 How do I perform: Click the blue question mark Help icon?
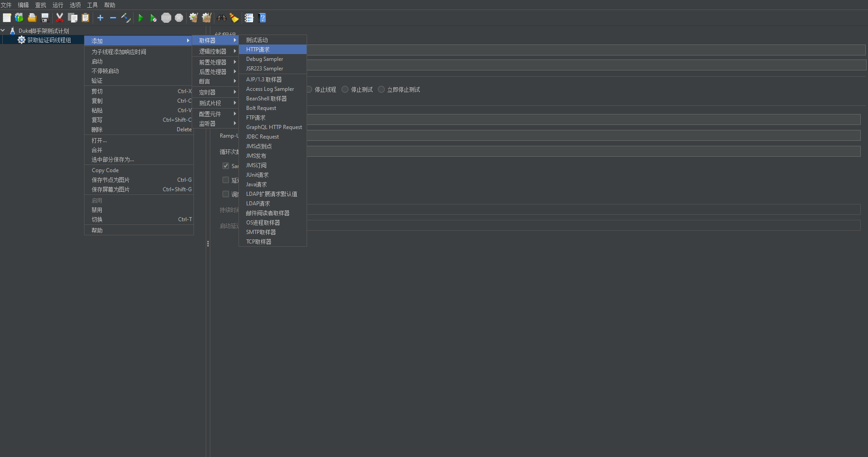(262, 18)
